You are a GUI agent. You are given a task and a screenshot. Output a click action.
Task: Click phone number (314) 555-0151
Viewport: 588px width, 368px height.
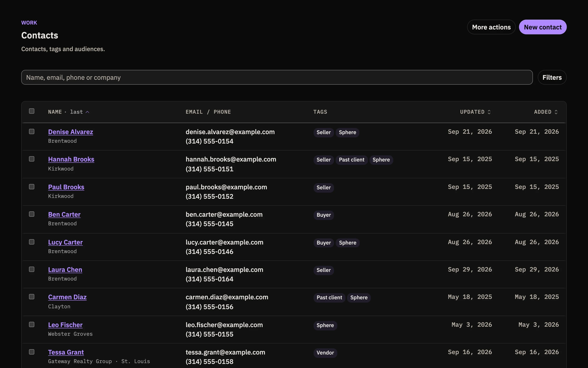click(x=209, y=169)
